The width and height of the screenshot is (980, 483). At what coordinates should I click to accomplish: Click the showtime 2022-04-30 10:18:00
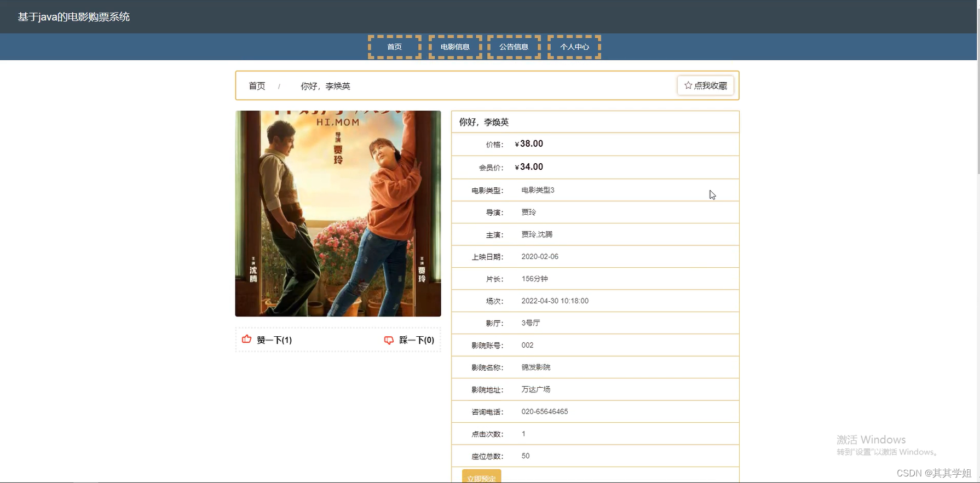coord(555,301)
